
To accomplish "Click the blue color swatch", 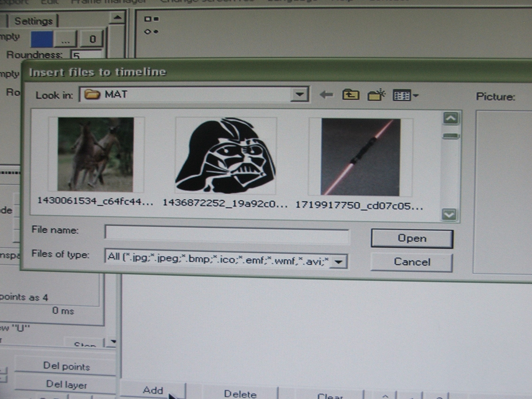I will coord(42,39).
